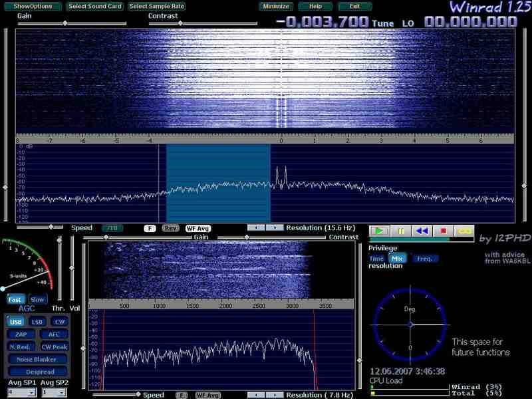The width and height of the screenshot is (532, 399).
Task: Open the ShowOptions menu
Action: coord(33,6)
